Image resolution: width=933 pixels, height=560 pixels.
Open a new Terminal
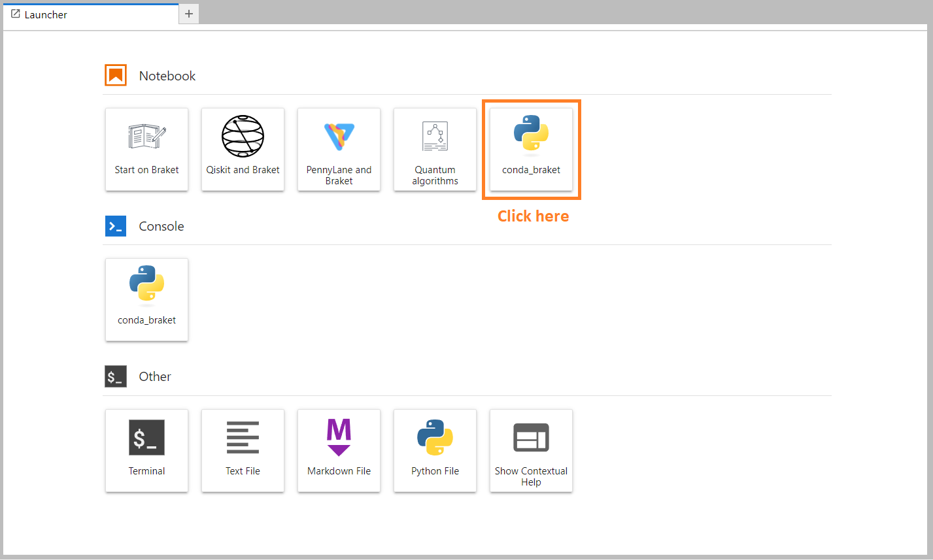(146, 451)
